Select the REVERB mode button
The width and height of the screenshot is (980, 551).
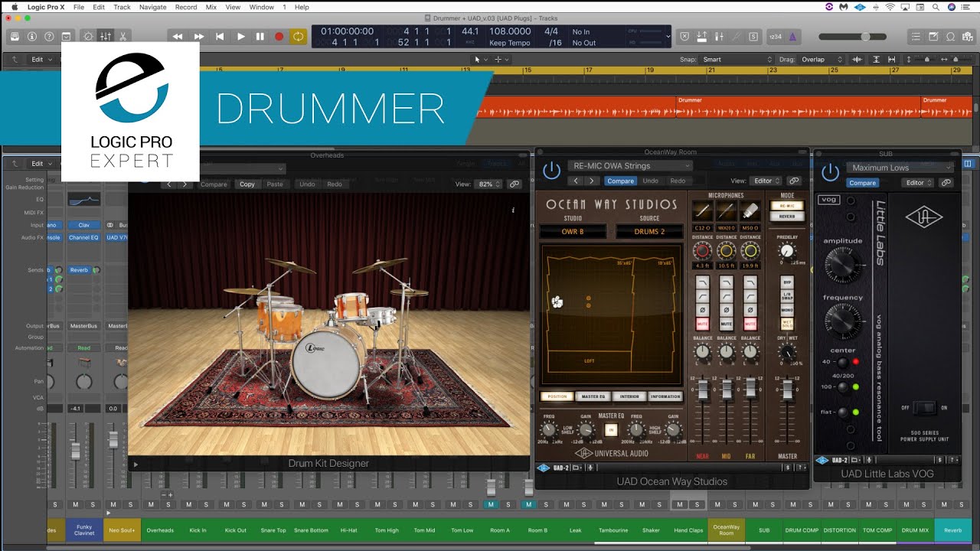[786, 217]
